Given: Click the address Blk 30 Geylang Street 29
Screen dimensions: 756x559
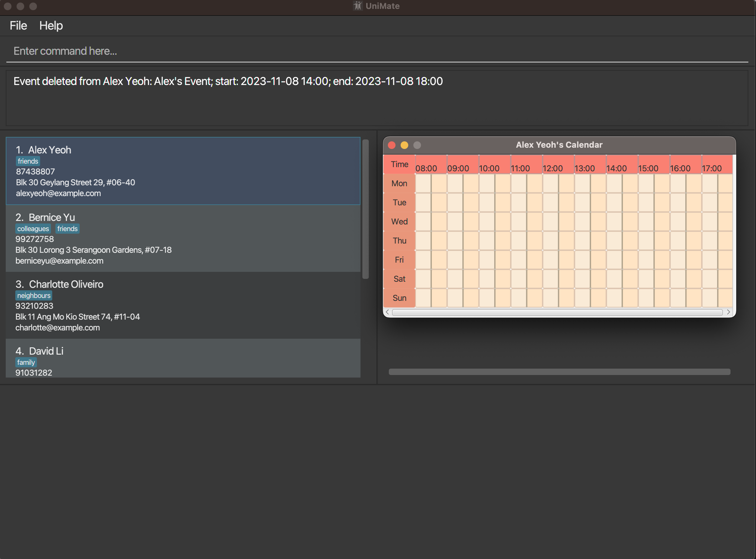Looking at the screenshot, I should click(x=75, y=182).
